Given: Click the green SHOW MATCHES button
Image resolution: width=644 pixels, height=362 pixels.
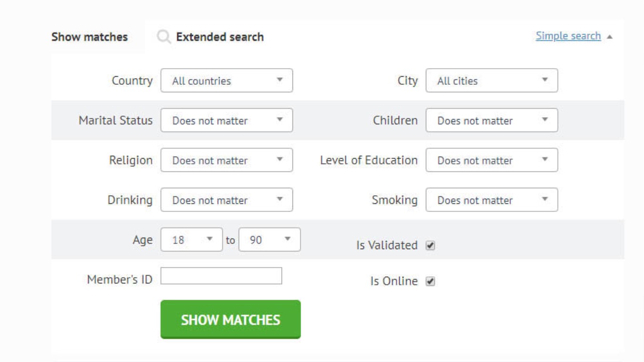Looking at the screenshot, I should (x=231, y=319).
